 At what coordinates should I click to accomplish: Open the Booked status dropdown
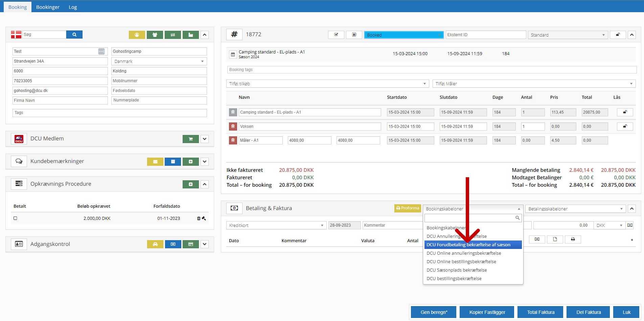404,35
